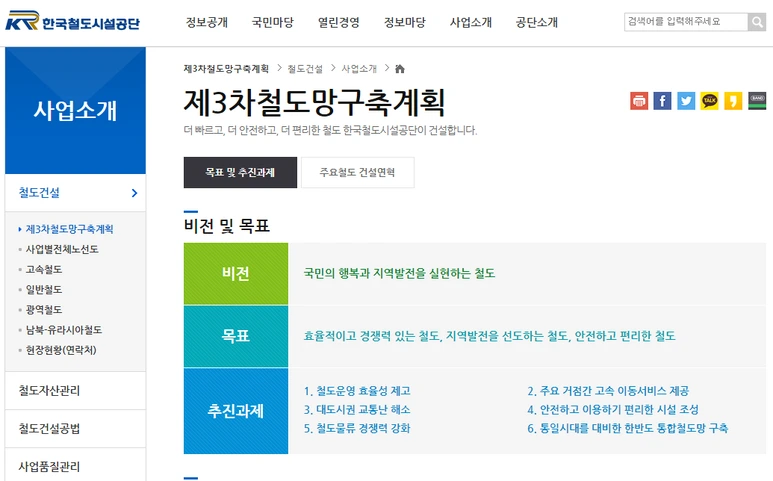Open the 국민마당 top menu
773x481 pixels.
click(273, 22)
